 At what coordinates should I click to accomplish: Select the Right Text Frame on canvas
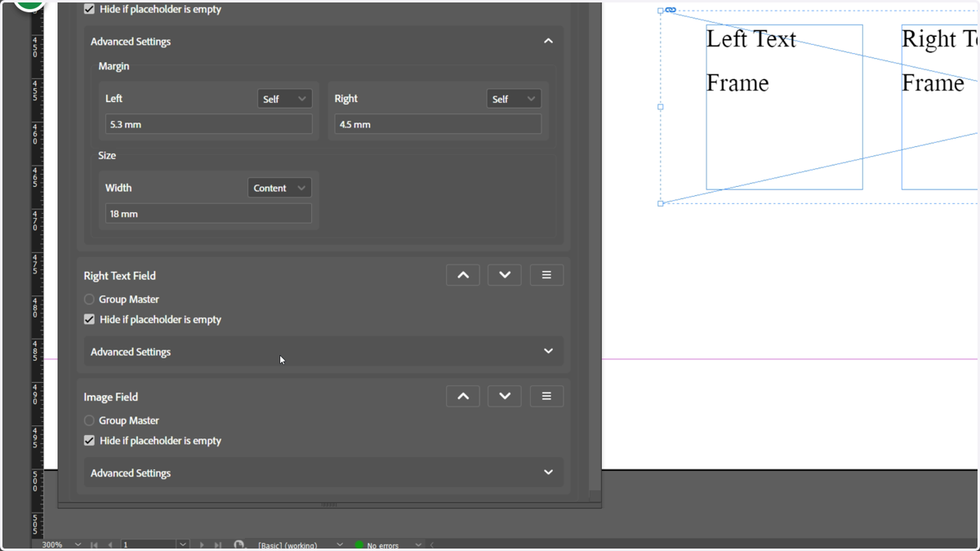pos(940,107)
